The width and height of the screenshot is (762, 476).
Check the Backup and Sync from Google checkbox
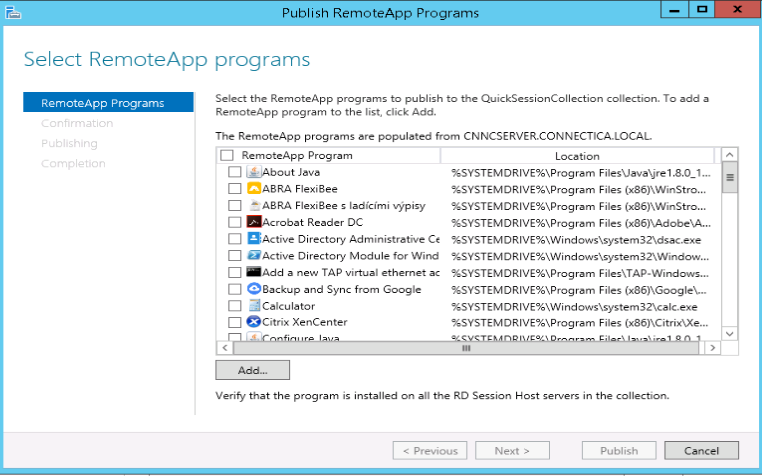pyautogui.click(x=235, y=289)
